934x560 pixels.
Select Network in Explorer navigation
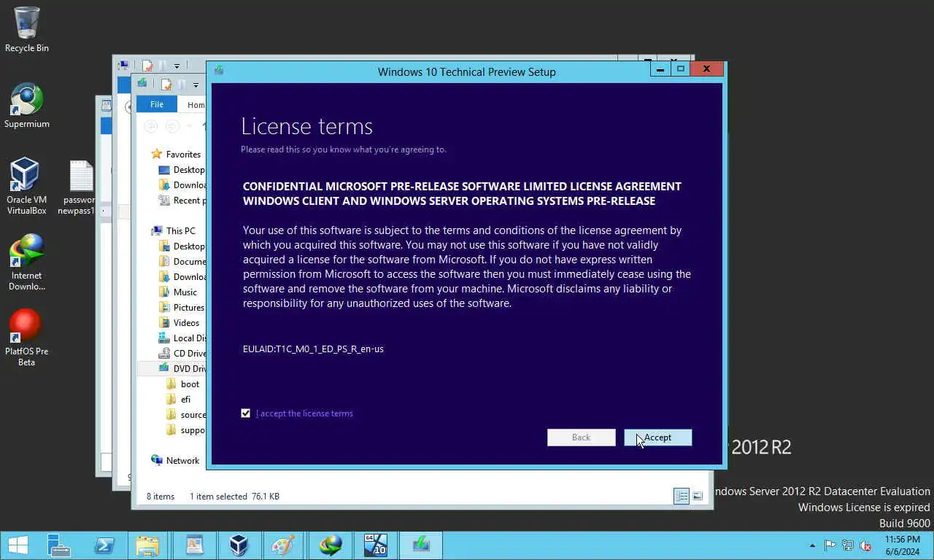pyautogui.click(x=182, y=461)
